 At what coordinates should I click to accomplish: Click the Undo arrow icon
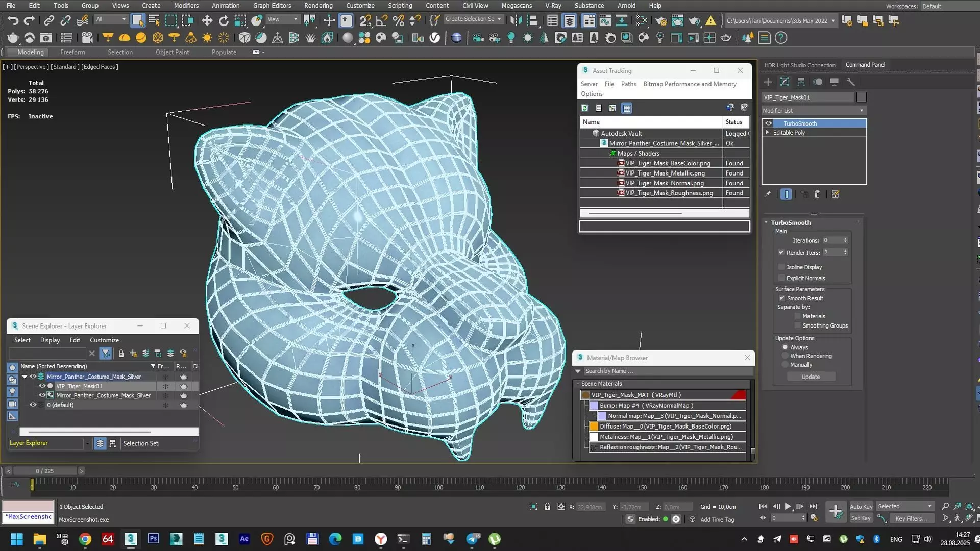point(13,20)
